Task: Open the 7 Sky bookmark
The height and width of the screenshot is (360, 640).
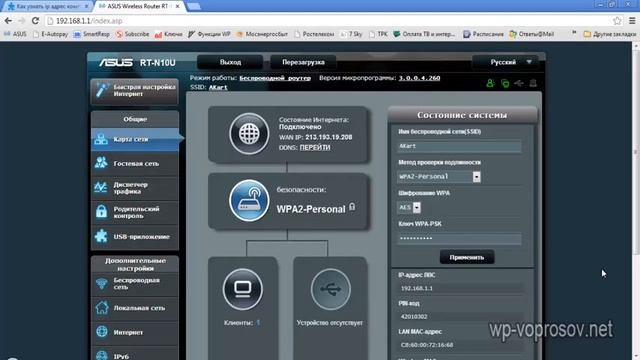Action: pyautogui.click(x=351, y=34)
